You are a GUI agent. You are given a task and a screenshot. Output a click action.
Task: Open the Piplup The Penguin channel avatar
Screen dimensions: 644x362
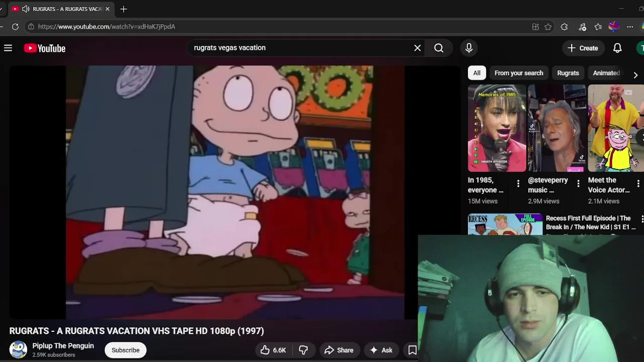coord(18,349)
